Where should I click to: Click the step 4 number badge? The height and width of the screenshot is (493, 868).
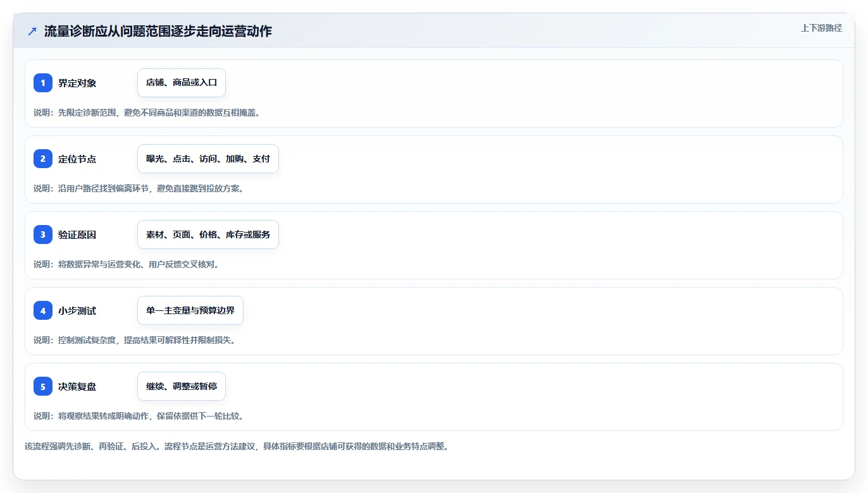click(43, 310)
